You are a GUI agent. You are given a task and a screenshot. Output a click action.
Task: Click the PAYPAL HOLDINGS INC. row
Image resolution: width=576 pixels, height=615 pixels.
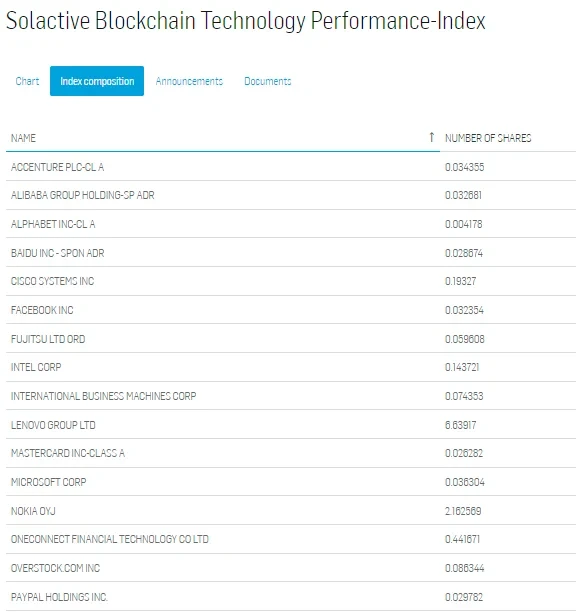point(291,597)
